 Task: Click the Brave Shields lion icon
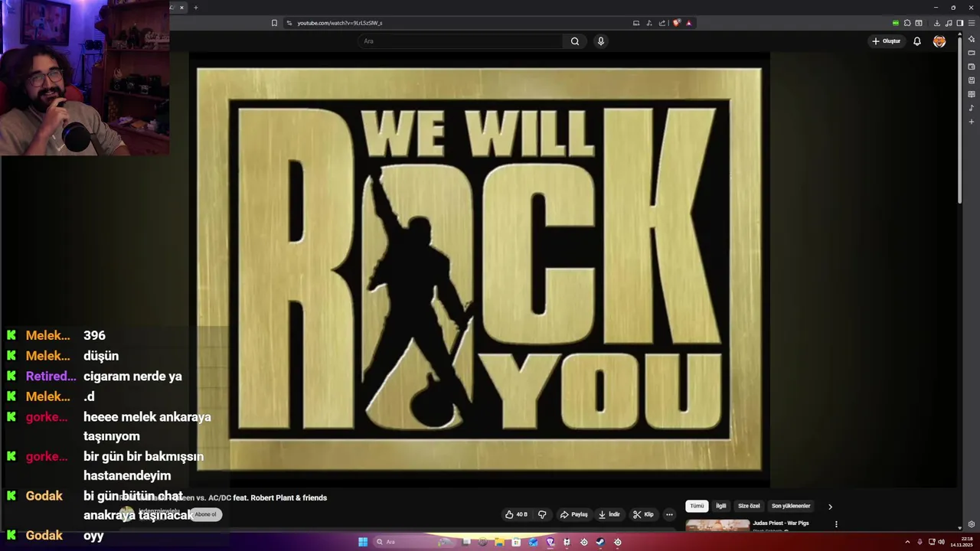(676, 23)
